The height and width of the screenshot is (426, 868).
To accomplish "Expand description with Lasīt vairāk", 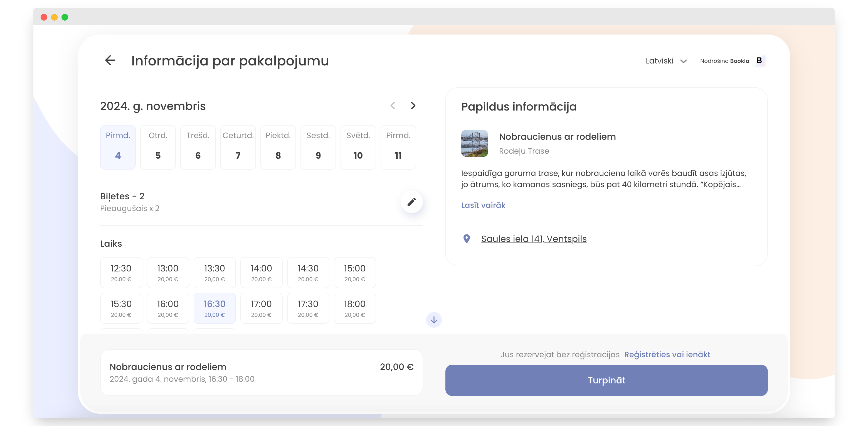I will pos(483,205).
